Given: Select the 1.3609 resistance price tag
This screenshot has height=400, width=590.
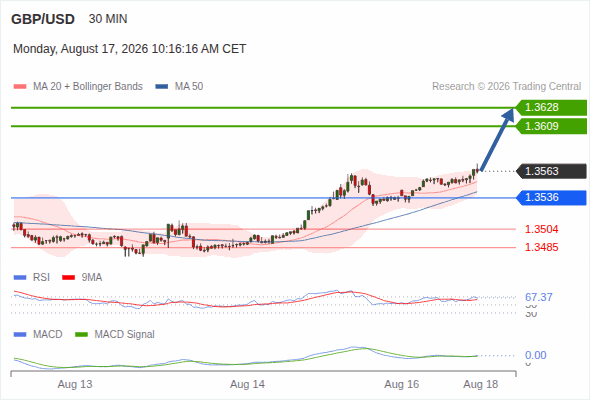Looking at the screenshot, I should [x=551, y=126].
